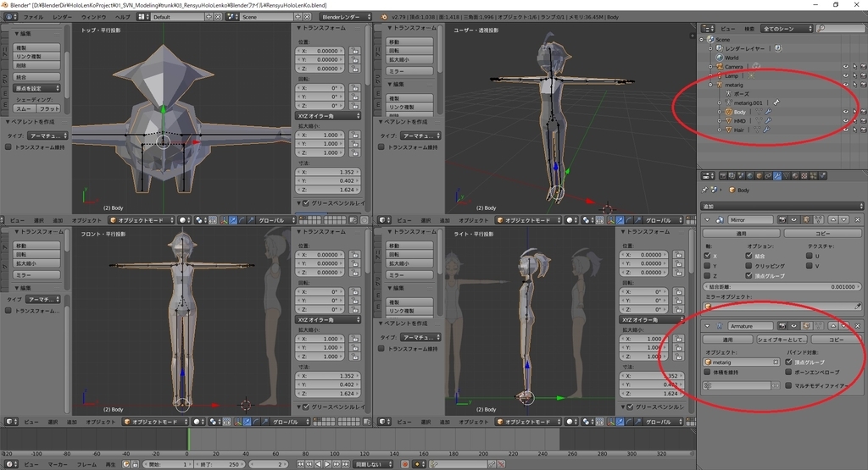Image resolution: width=868 pixels, height=470 pixels.
Task: Toggle Mirror modifier viewport eye
Action: tap(793, 219)
